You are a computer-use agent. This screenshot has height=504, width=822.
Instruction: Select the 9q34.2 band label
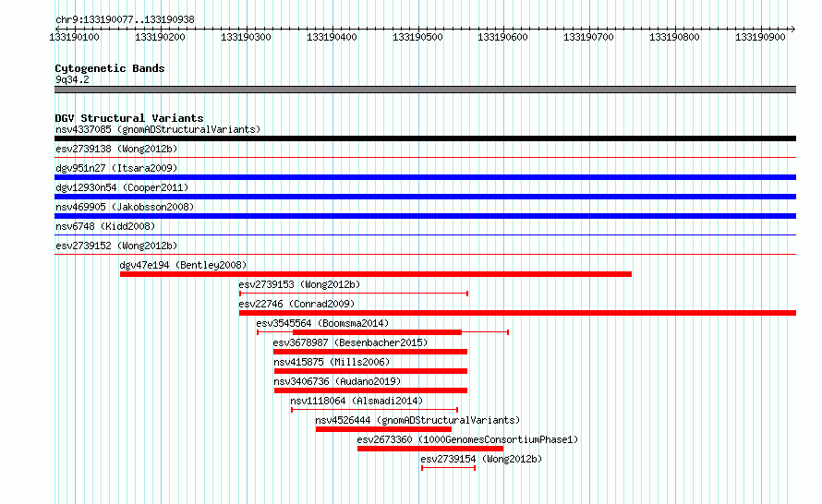(72, 79)
